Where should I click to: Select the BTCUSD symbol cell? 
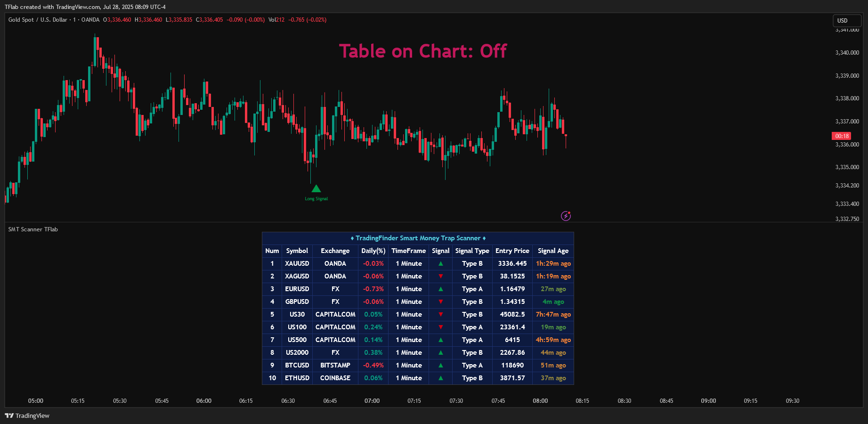click(297, 366)
